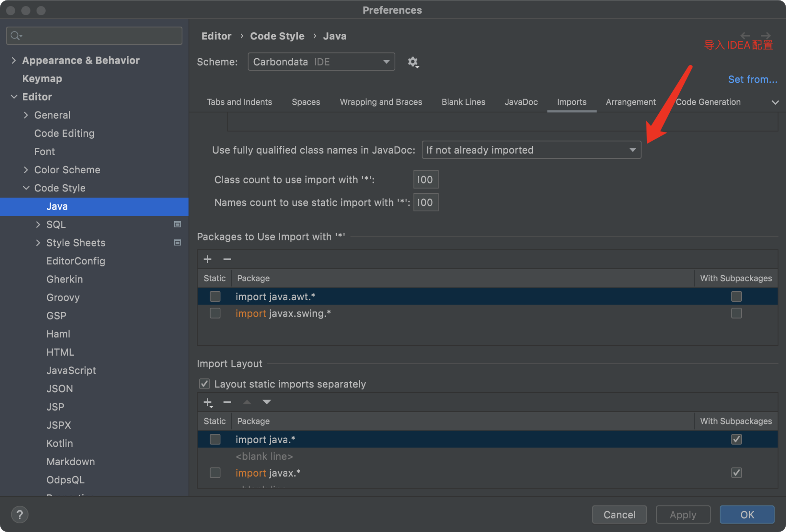Switch to the JavaDoc tab
786x532 pixels.
coord(521,102)
